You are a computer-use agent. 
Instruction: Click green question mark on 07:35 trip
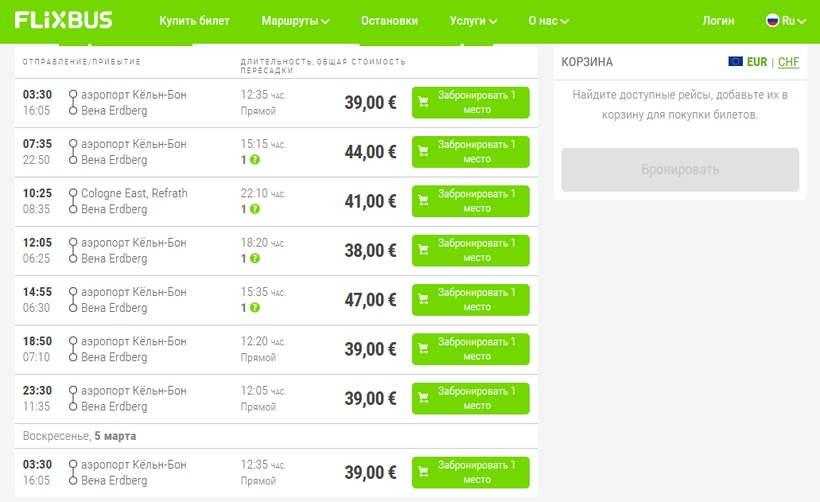255,160
